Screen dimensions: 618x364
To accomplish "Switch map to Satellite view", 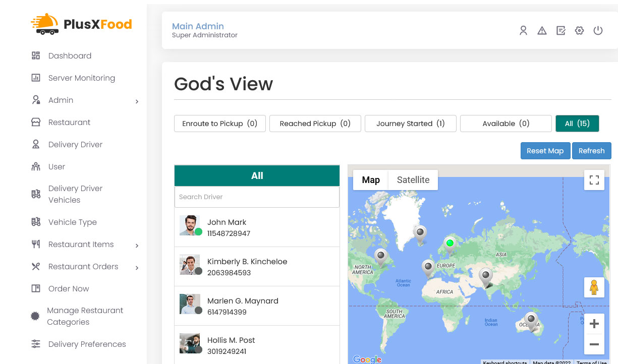I will pyautogui.click(x=413, y=180).
